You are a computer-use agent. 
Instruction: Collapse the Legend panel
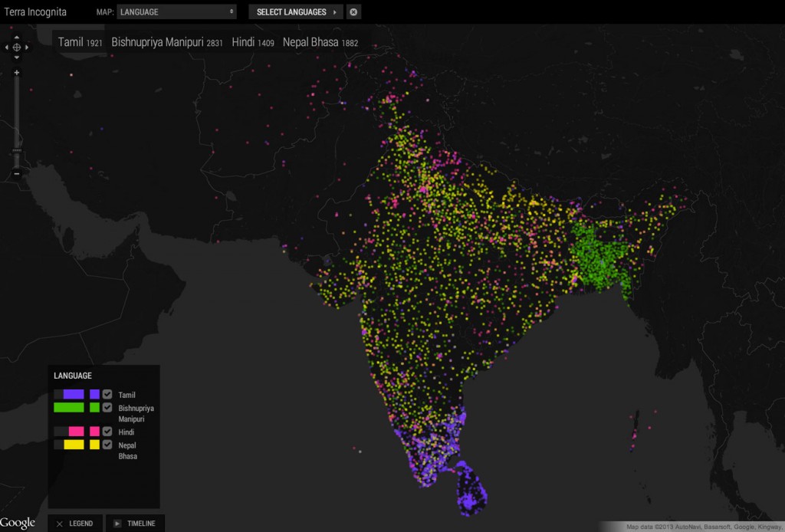74,524
